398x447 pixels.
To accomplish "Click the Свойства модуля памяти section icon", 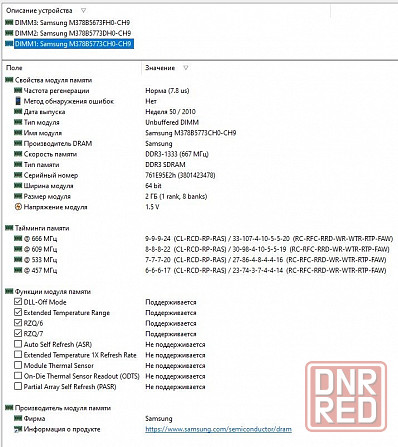I will 9,80.
